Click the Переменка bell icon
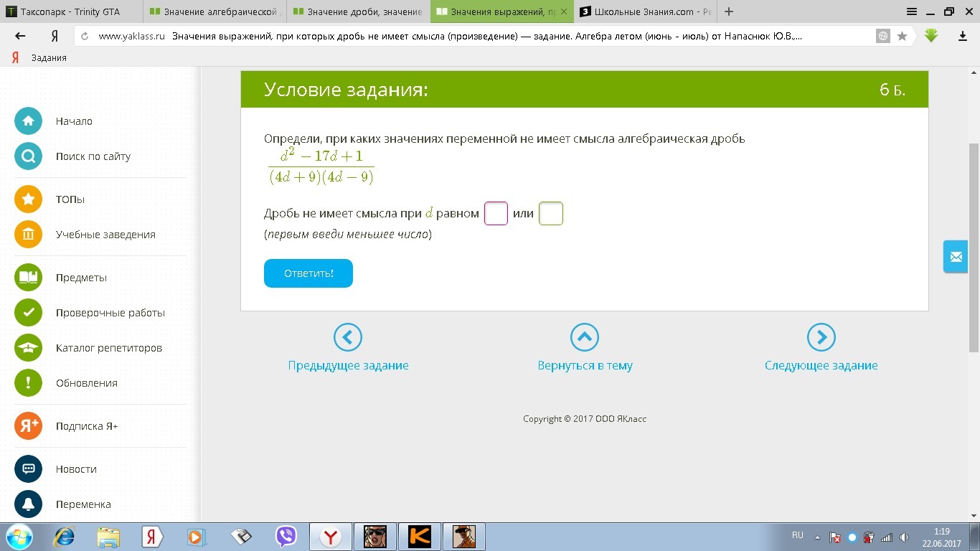This screenshot has width=980, height=551. 29,504
